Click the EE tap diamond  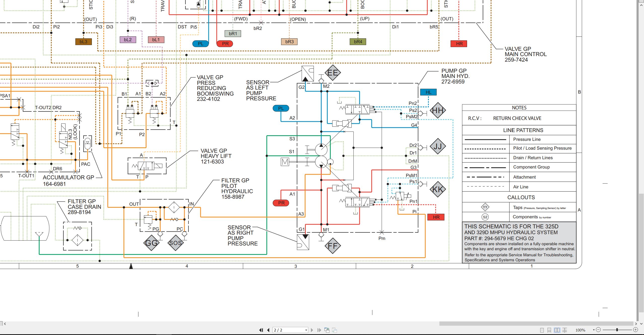[x=332, y=73]
